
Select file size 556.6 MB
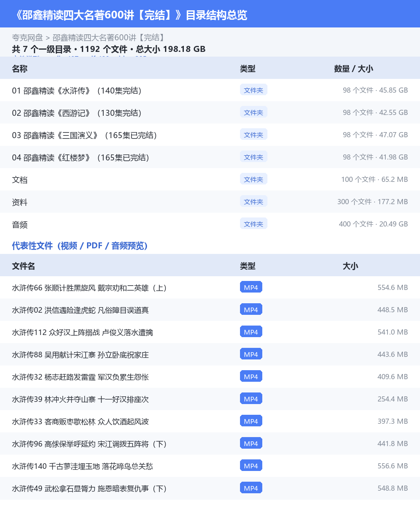(x=393, y=466)
